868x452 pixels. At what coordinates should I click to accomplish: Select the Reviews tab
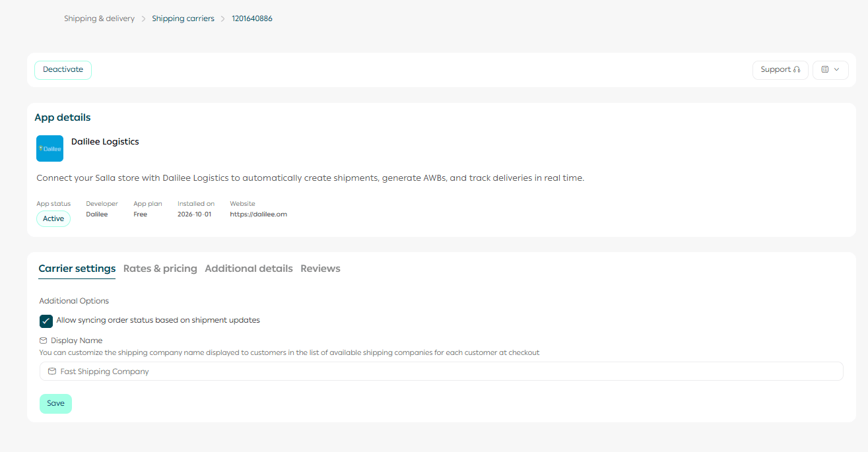coord(320,269)
